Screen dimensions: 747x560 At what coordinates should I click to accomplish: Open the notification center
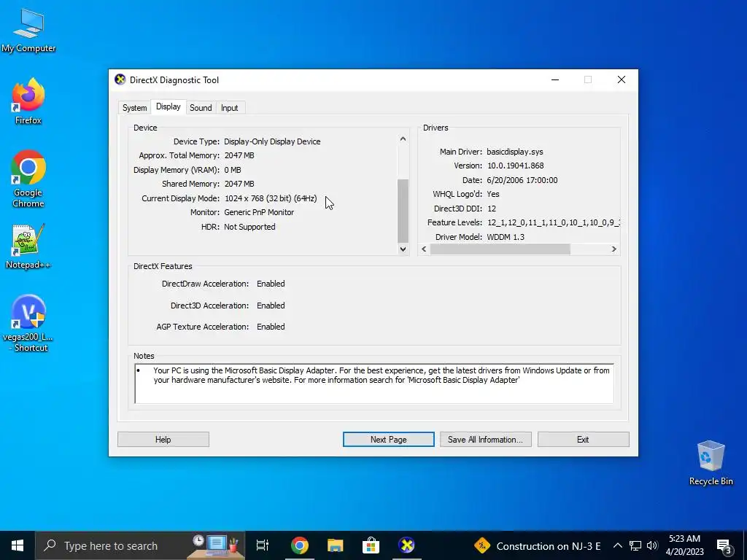point(724,545)
